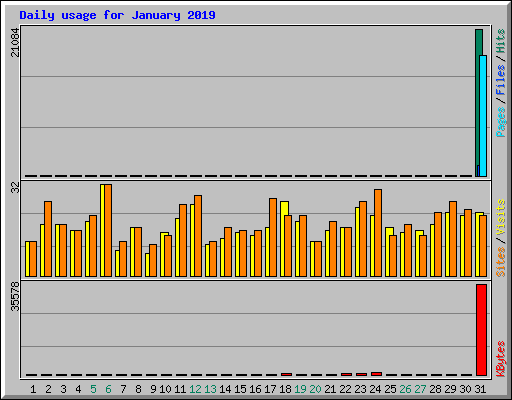This screenshot has width=512, height=400.
Task: Click the orange Sites bar for day 2
Action: click(x=48, y=239)
